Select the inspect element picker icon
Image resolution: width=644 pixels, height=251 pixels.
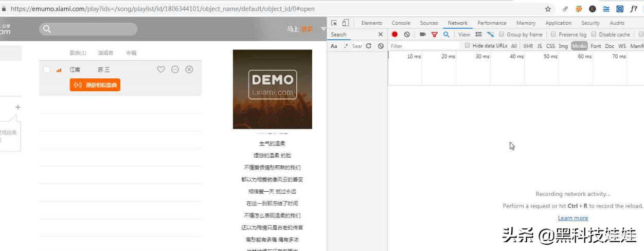(334, 23)
